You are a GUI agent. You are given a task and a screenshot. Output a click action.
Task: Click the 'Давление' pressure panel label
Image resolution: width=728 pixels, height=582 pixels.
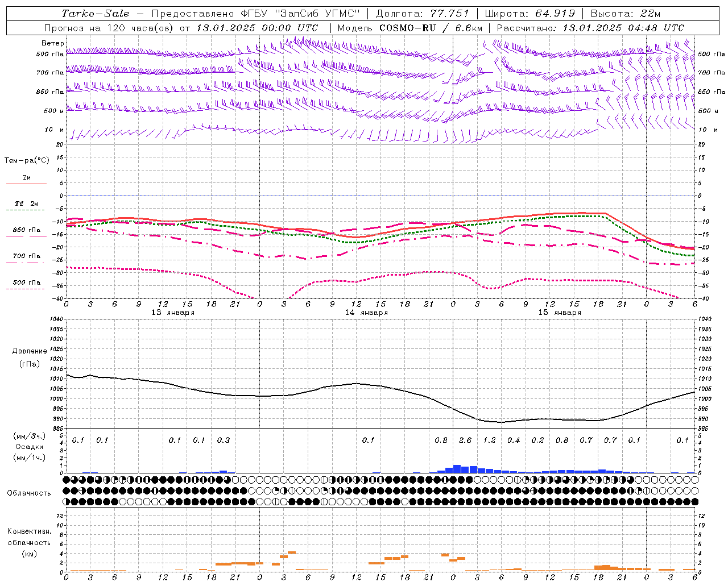point(30,351)
